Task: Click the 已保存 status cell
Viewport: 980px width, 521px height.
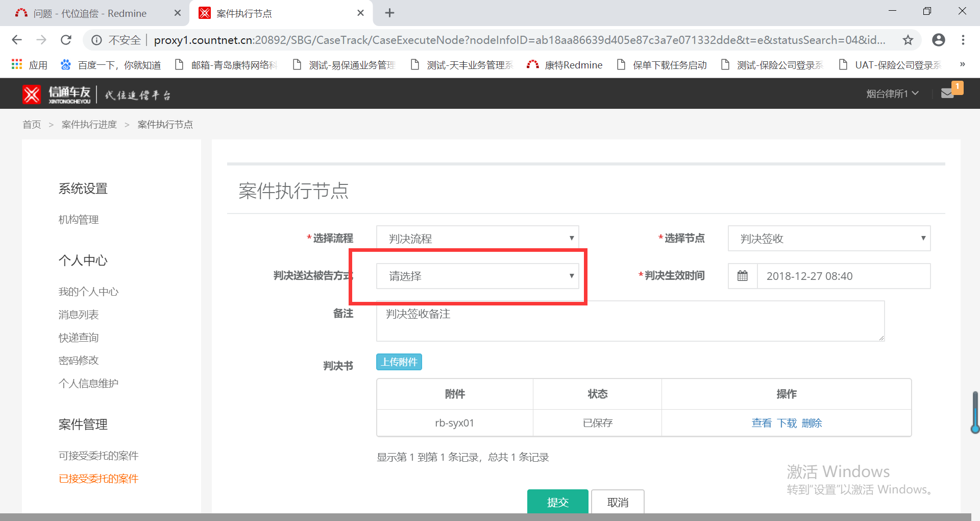Action: pyautogui.click(x=598, y=423)
